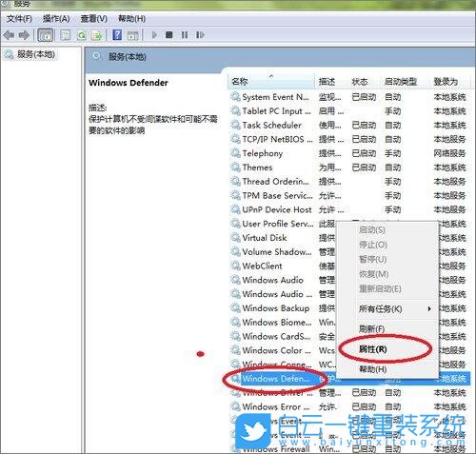Click the show/hide action pane icon
The height and width of the screenshot is (454, 476).
tap(132, 35)
